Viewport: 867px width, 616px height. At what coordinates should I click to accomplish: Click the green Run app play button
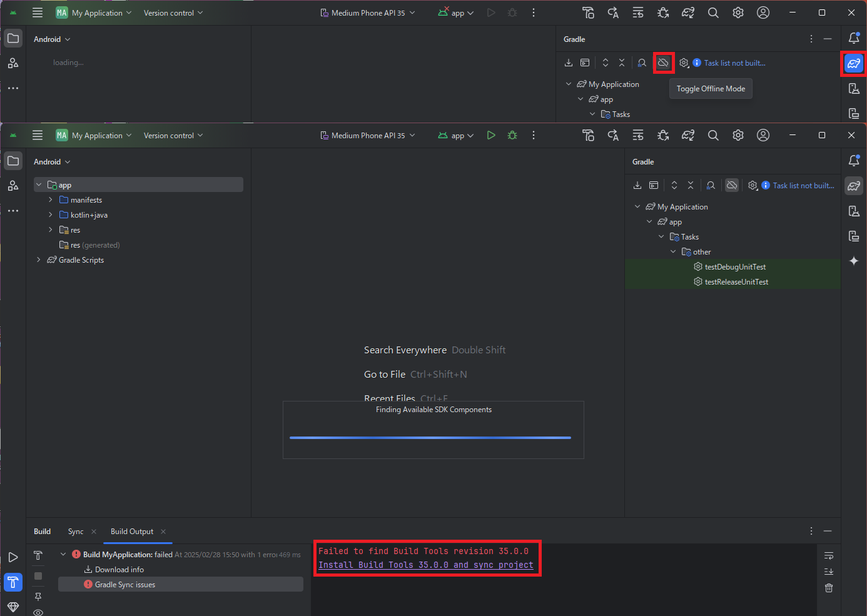491,135
